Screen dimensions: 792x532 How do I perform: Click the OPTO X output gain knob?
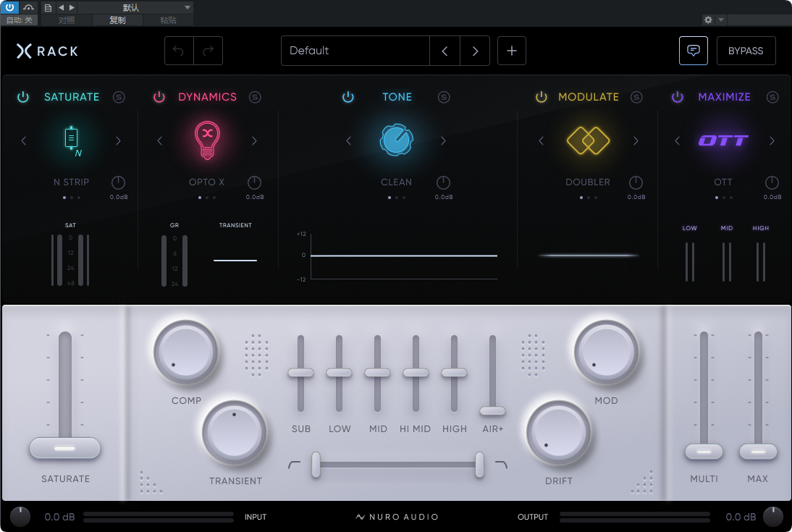pyautogui.click(x=254, y=182)
